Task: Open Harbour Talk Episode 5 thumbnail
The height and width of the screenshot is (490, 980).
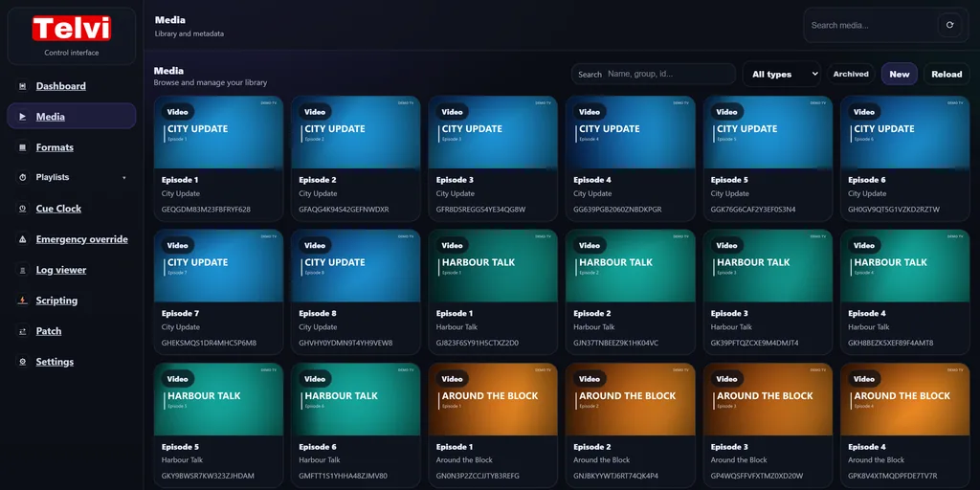Action: pyautogui.click(x=218, y=399)
